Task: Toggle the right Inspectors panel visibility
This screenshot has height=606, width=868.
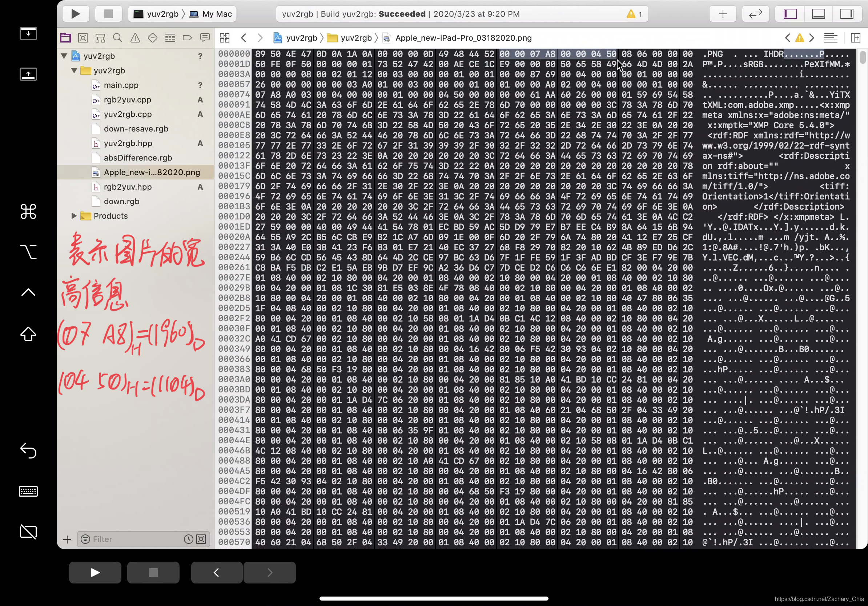Action: [847, 14]
